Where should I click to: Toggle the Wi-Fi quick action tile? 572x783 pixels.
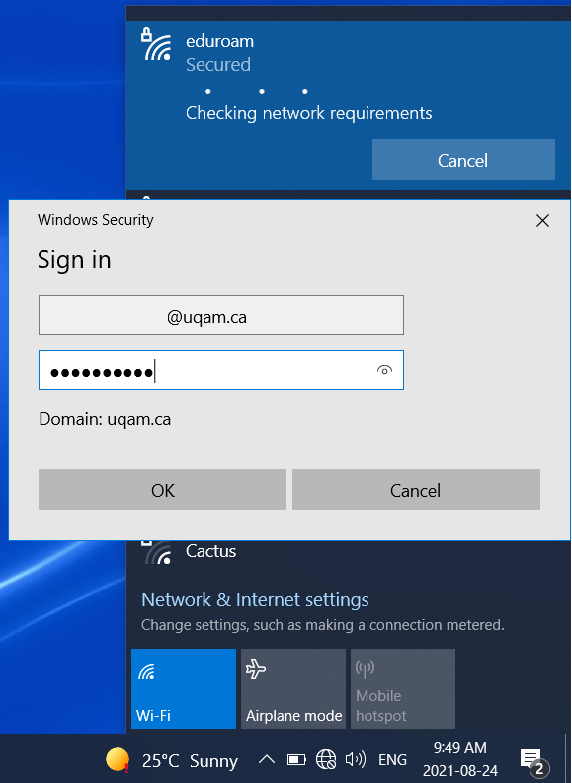coord(183,689)
